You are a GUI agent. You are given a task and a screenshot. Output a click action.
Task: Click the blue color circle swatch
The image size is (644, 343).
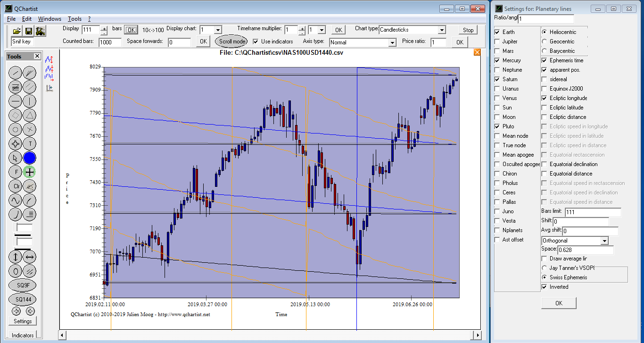pyautogui.click(x=30, y=158)
